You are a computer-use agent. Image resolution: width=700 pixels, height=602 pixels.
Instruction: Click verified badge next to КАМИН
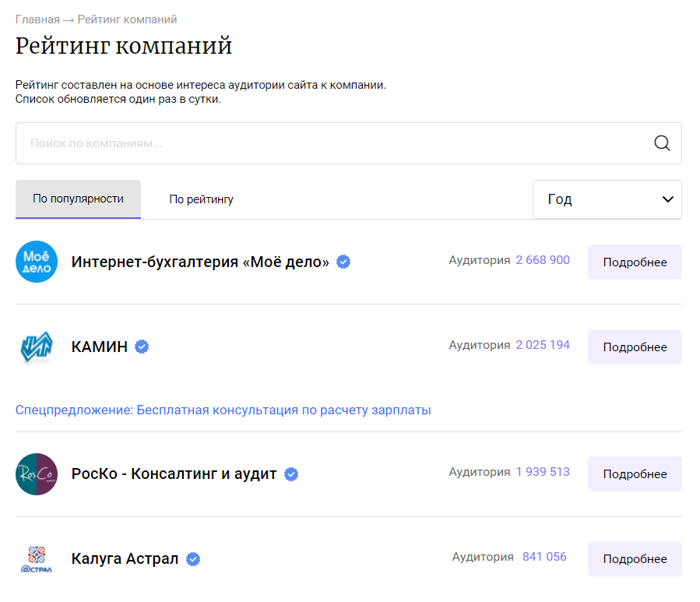142,347
